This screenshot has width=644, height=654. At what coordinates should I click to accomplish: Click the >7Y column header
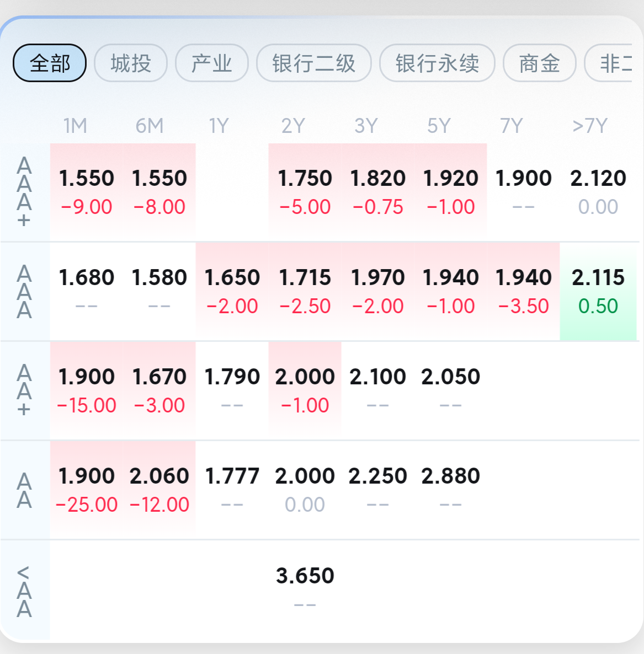[x=590, y=126]
